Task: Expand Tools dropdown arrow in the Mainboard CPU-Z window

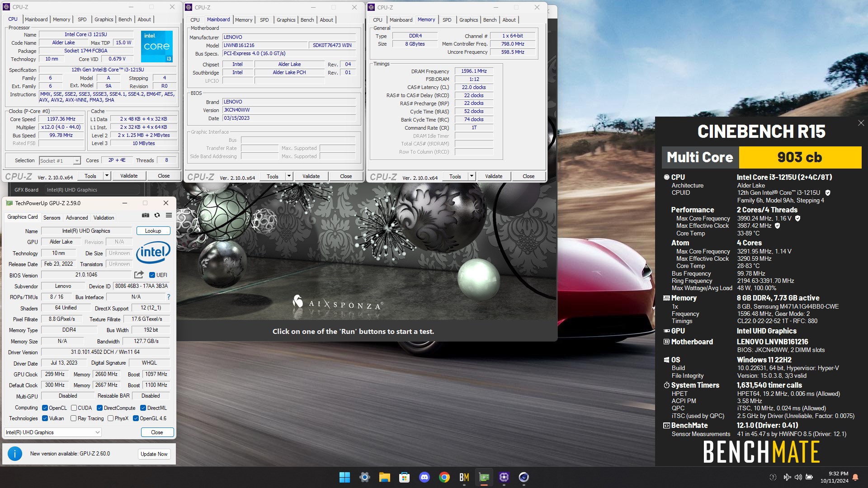Action: 289,176
